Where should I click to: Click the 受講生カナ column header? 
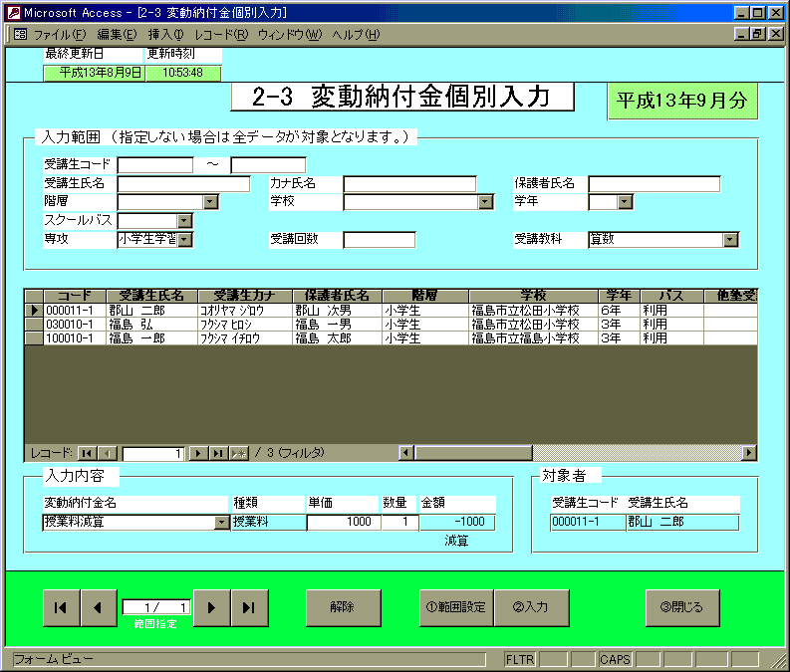[x=245, y=296]
